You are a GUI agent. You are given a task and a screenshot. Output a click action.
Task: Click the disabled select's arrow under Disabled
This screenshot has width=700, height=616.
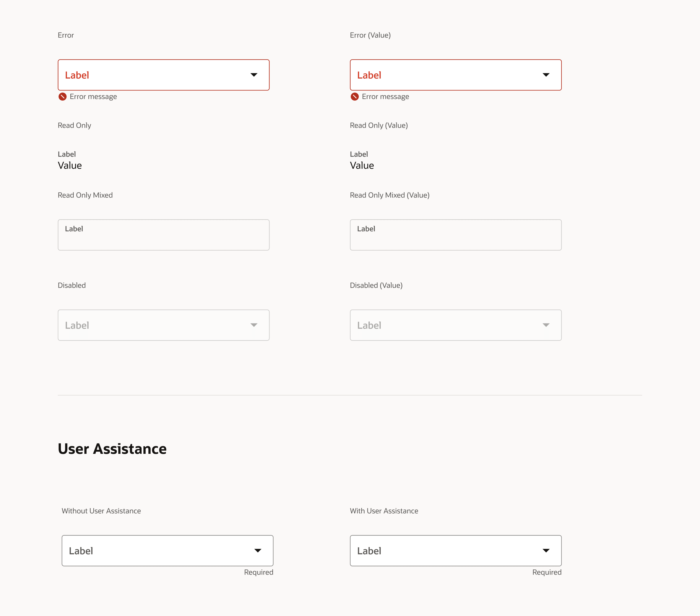click(x=254, y=325)
